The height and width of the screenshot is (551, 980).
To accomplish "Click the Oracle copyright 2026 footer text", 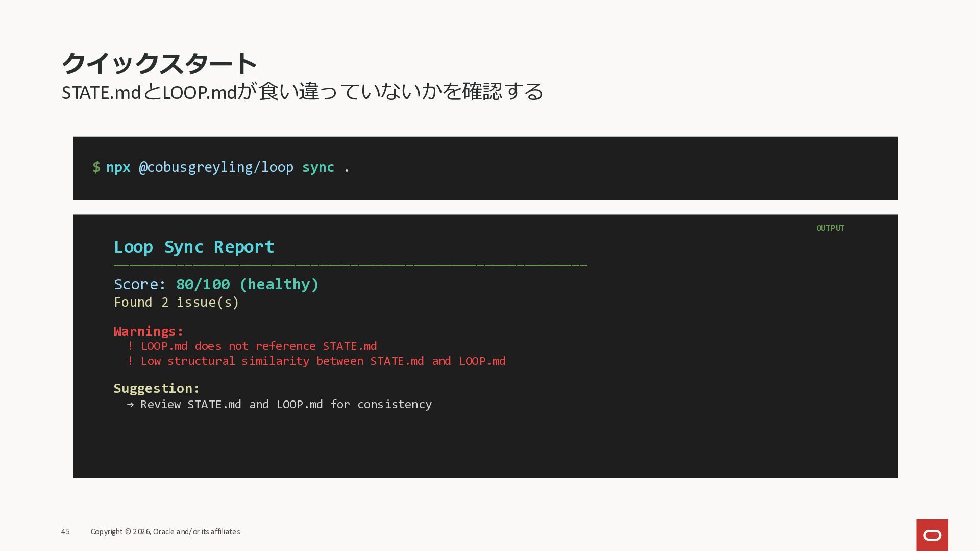I will tap(165, 532).
